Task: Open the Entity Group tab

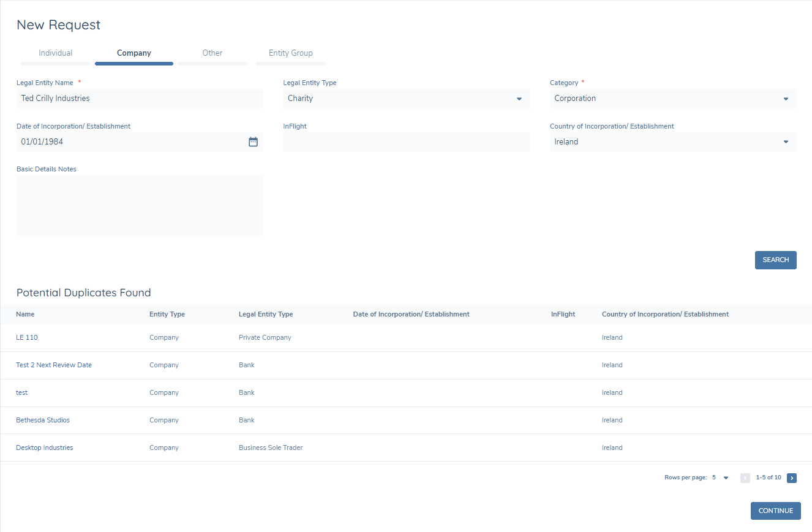Action: (x=290, y=53)
